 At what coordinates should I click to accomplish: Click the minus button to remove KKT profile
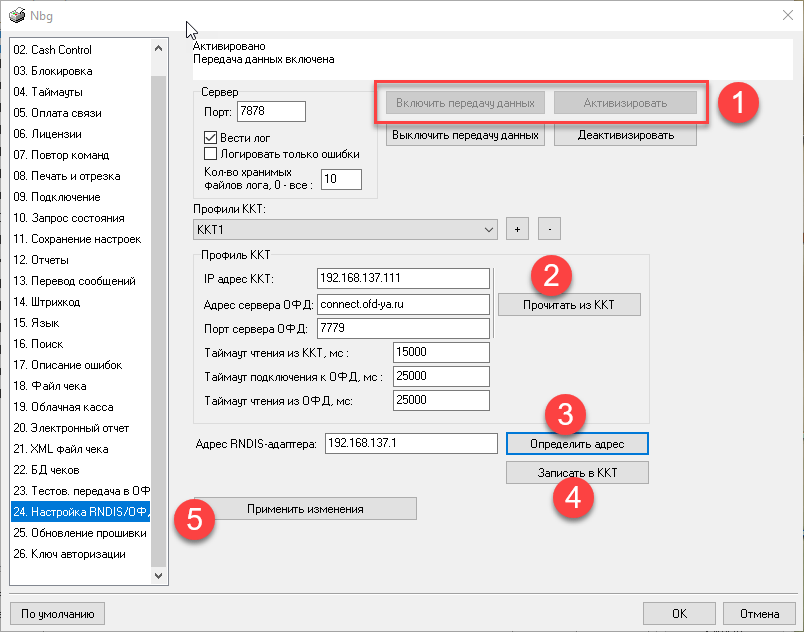coord(549,229)
